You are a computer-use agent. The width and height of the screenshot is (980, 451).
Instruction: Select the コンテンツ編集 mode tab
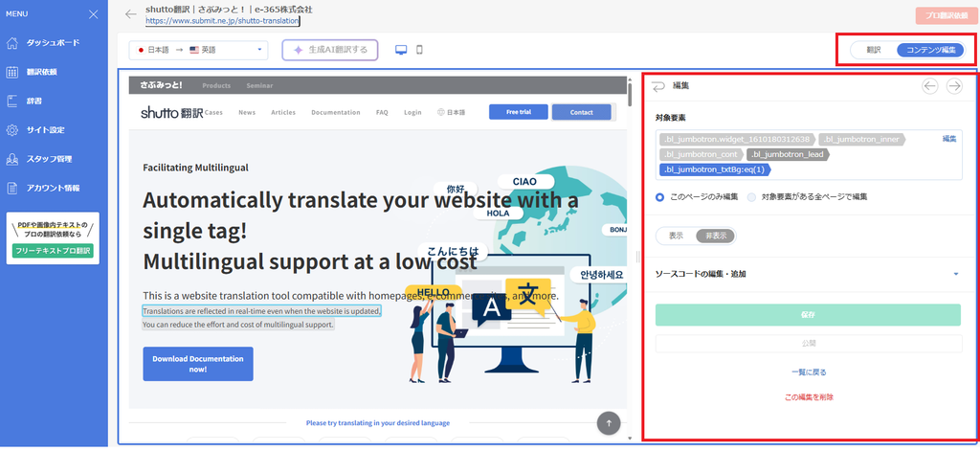click(x=930, y=50)
